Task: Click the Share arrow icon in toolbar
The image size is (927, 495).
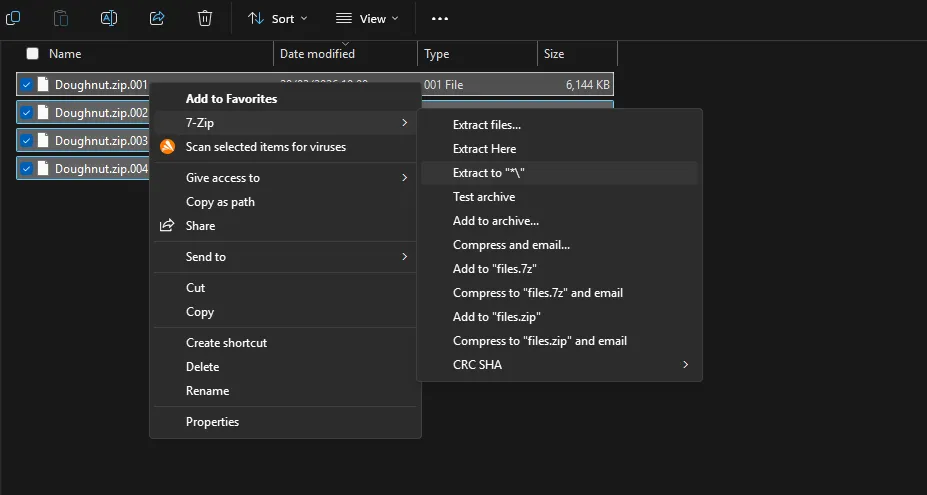Action: (157, 18)
